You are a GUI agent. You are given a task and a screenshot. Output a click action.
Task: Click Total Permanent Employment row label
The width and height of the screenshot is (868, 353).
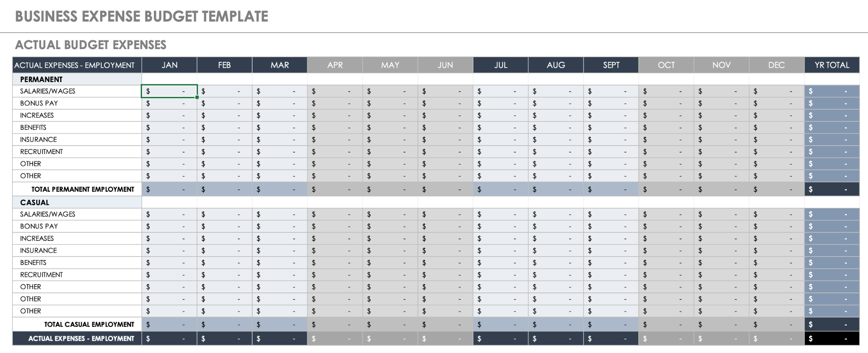point(83,189)
